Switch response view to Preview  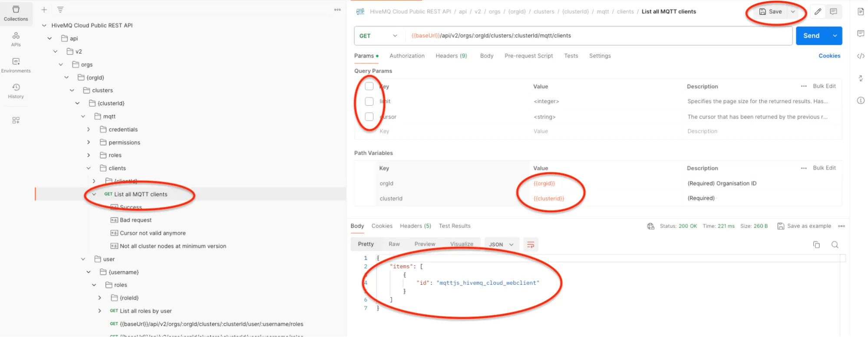click(x=425, y=244)
